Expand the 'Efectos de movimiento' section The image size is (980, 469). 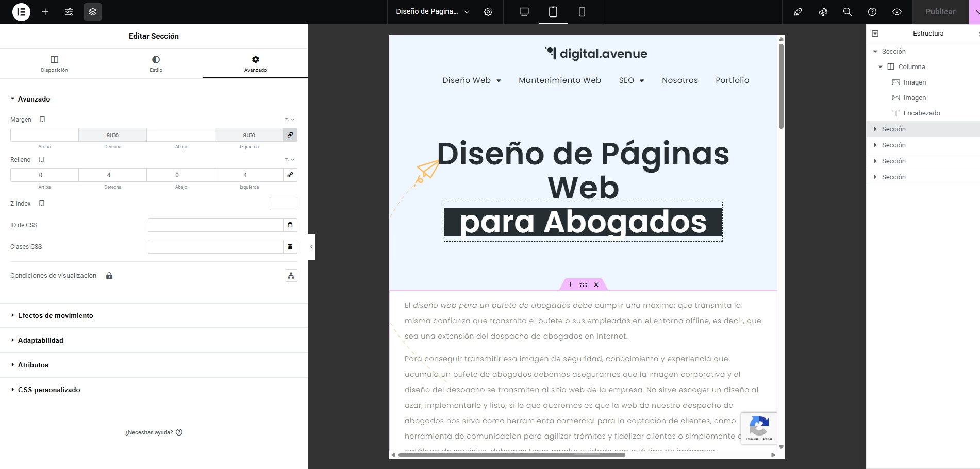[56, 315]
